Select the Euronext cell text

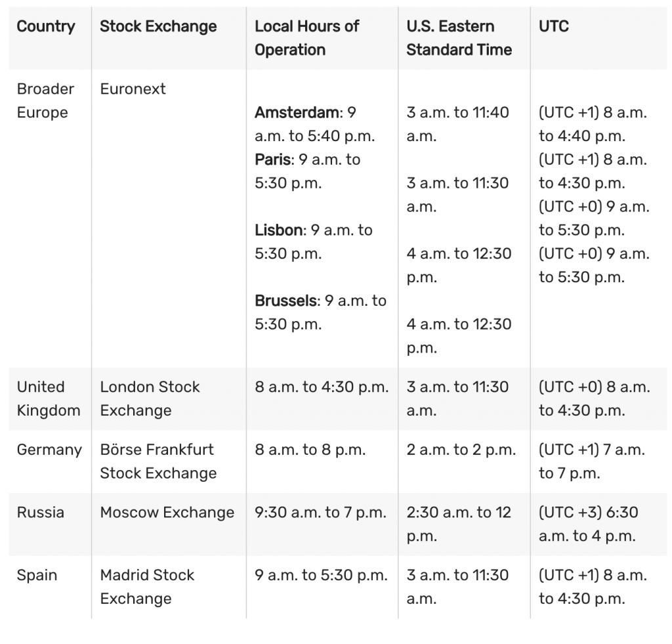click(133, 89)
